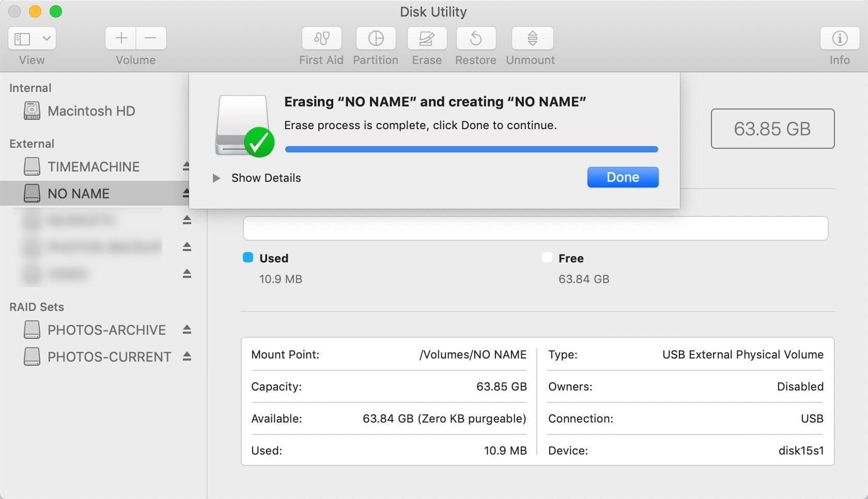Remove a volume with the minus icon
This screenshot has height=499, width=868.
(151, 38)
